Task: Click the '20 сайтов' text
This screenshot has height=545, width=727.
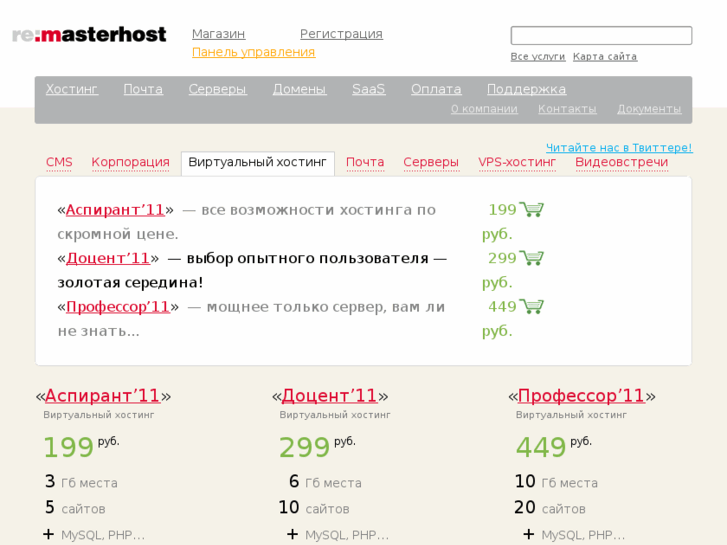Action: coord(550,508)
